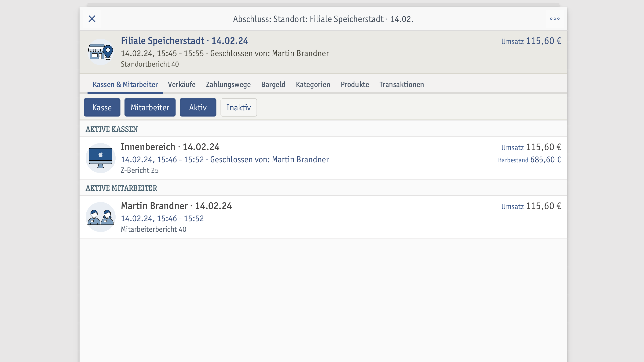Image resolution: width=644 pixels, height=362 pixels.
Task: Open the Martin Brandner · 14.02.24 employee row
Action: [323, 217]
